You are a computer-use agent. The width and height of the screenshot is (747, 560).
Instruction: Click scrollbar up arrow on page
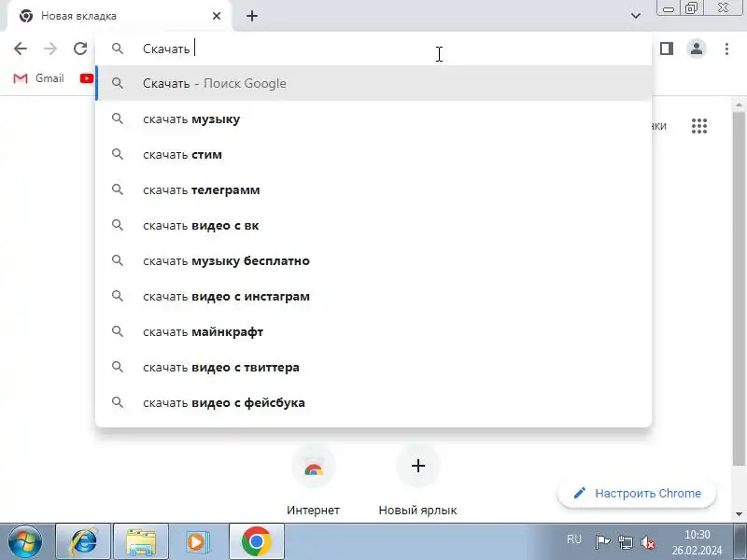tap(739, 105)
